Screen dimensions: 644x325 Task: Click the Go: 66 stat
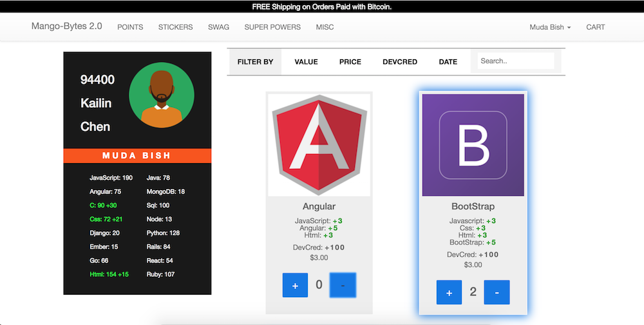click(99, 261)
